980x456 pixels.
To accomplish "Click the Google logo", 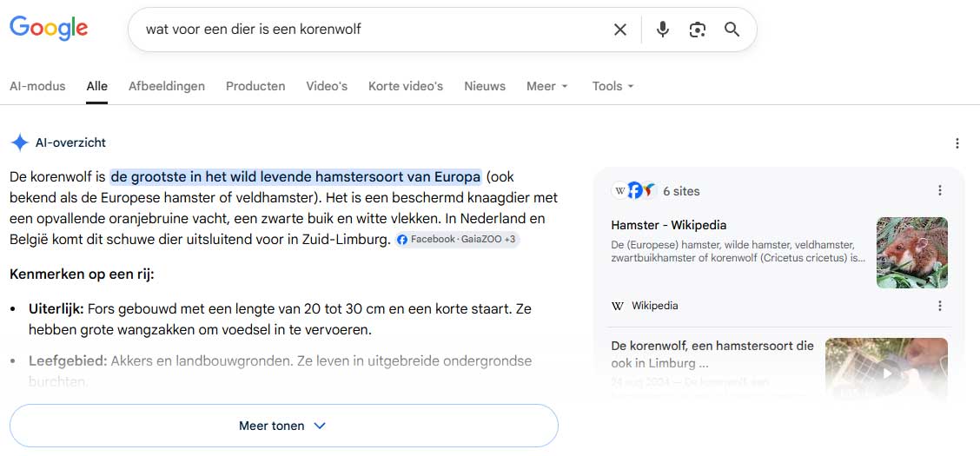I will coord(49,29).
